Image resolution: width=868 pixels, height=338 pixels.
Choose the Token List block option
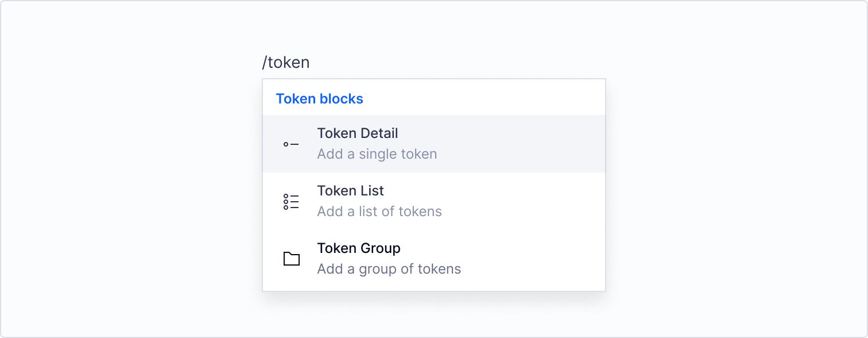pos(434,201)
